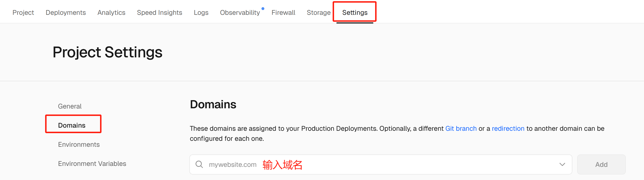Go to the Speed Insights tab
This screenshot has height=180, width=644.
[x=160, y=12]
